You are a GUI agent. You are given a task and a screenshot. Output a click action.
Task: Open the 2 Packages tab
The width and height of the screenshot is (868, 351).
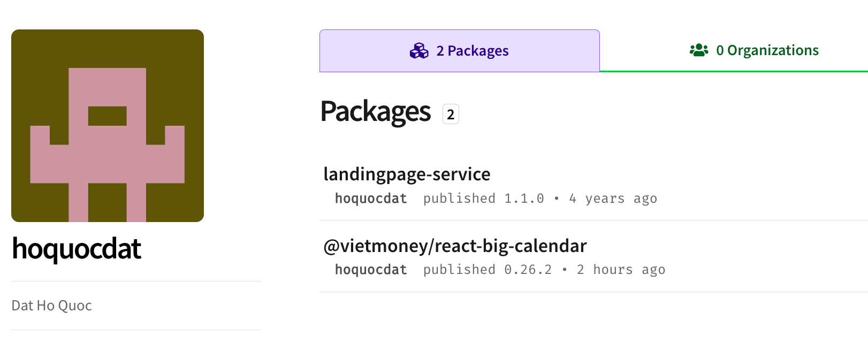tap(460, 51)
